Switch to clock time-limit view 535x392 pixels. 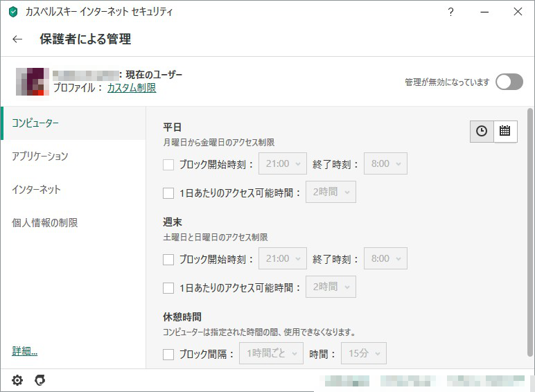(482, 131)
